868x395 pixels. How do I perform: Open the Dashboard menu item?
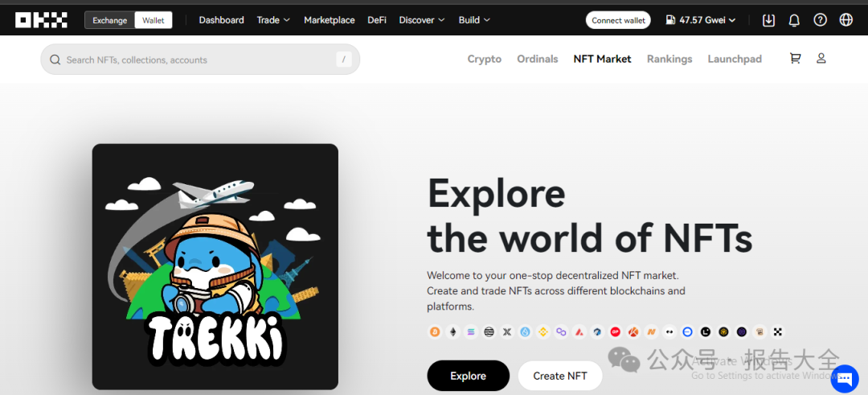pos(222,20)
